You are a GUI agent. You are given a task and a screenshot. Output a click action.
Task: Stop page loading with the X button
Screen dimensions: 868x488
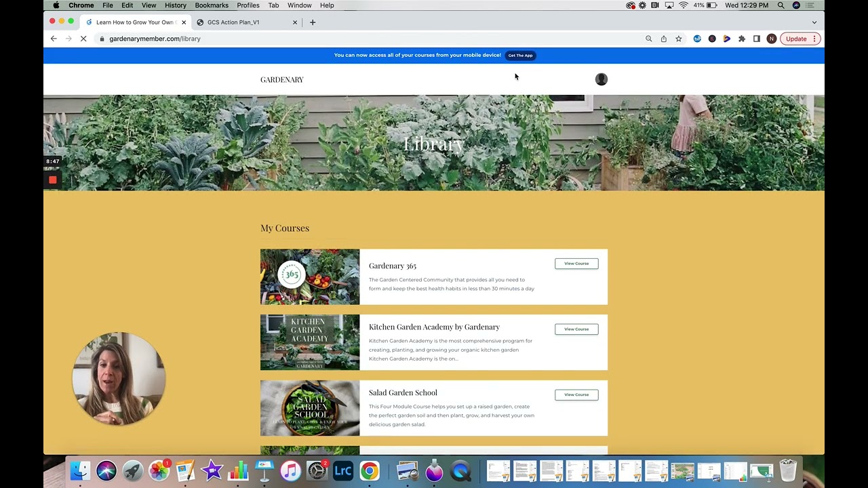83,39
